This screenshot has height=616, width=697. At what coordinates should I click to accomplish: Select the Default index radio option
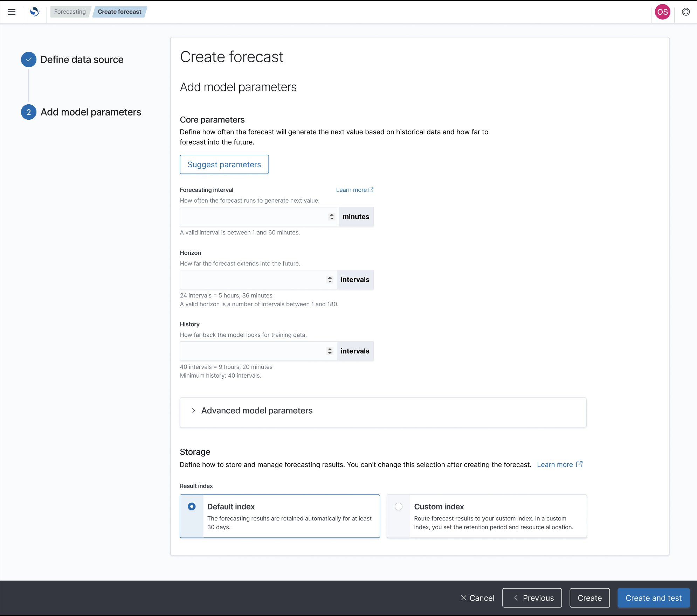(x=192, y=506)
